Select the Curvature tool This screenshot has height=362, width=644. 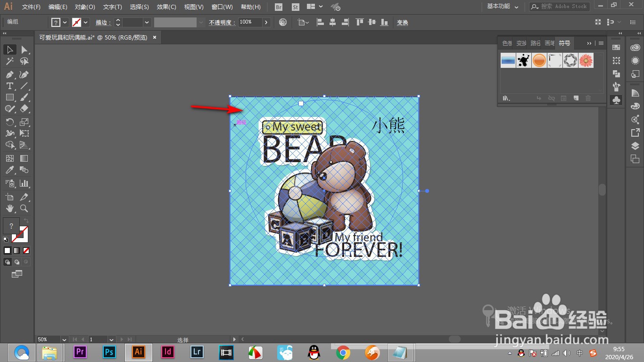click(x=24, y=74)
